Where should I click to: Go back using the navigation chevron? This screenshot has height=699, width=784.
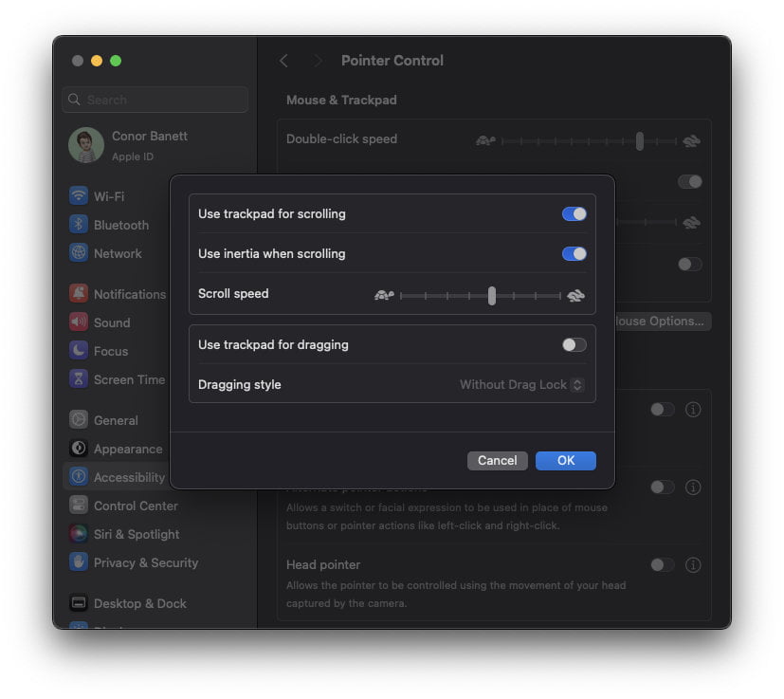[x=283, y=60]
